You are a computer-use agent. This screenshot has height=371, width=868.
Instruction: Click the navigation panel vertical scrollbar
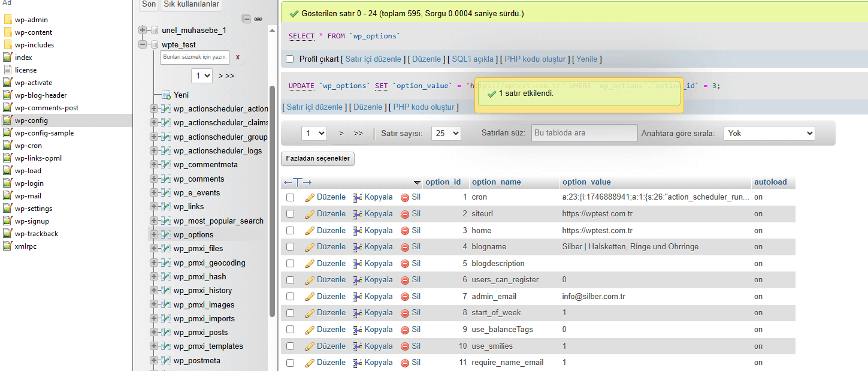(x=273, y=198)
